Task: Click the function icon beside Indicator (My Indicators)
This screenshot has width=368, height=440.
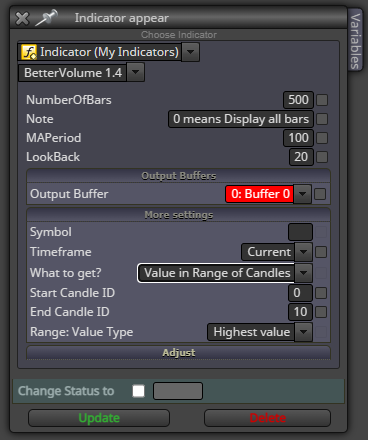Action: tap(29, 52)
